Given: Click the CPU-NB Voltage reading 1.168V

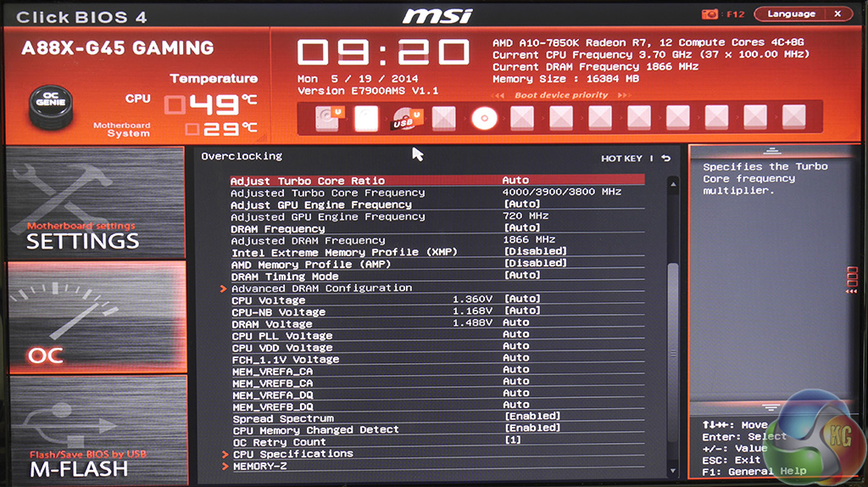Looking at the screenshot, I should pyautogui.click(x=472, y=311).
